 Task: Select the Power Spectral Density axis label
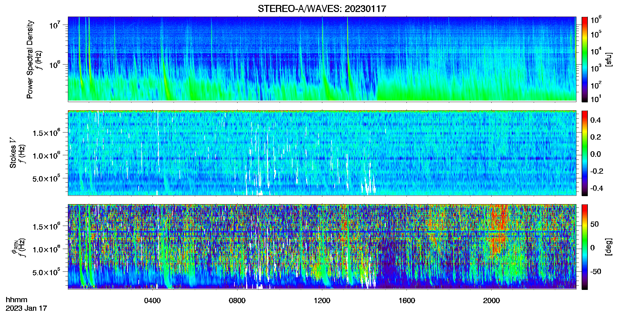(30, 59)
